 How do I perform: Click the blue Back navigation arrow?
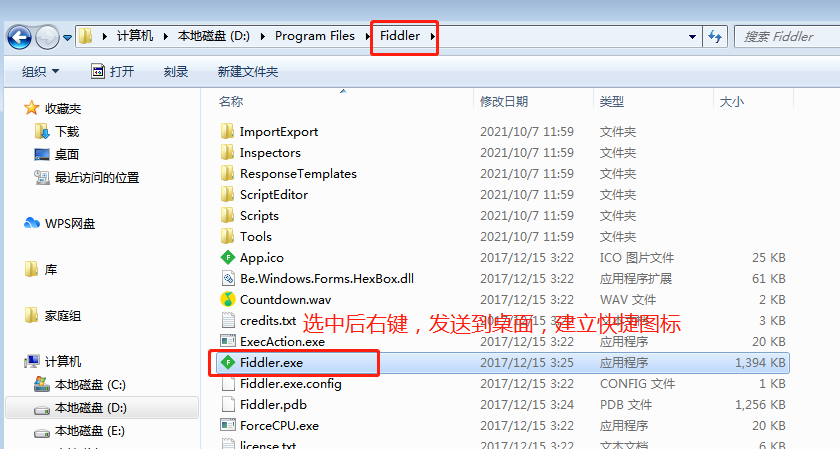[19, 38]
